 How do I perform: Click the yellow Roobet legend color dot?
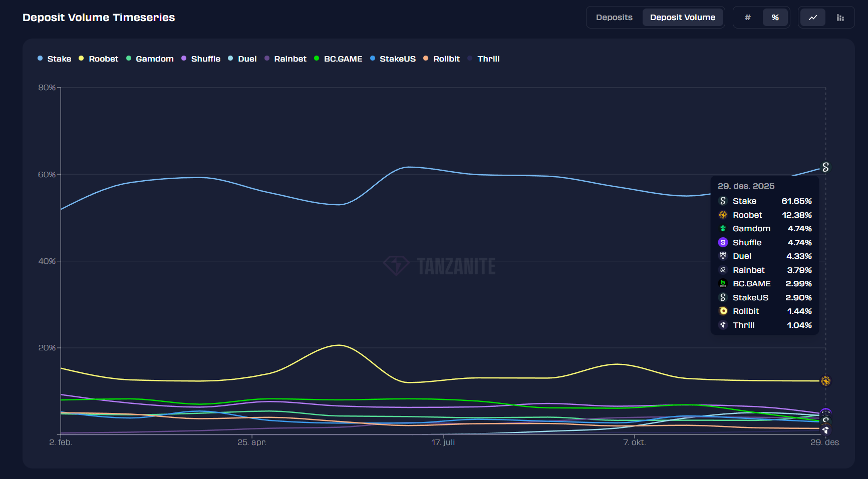(81, 59)
